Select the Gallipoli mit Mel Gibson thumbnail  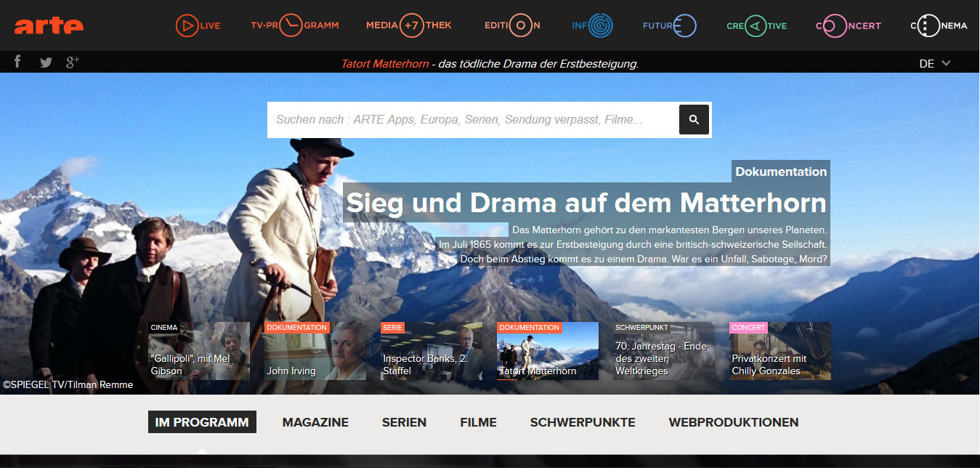pyautogui.click(x=199, y=351)
